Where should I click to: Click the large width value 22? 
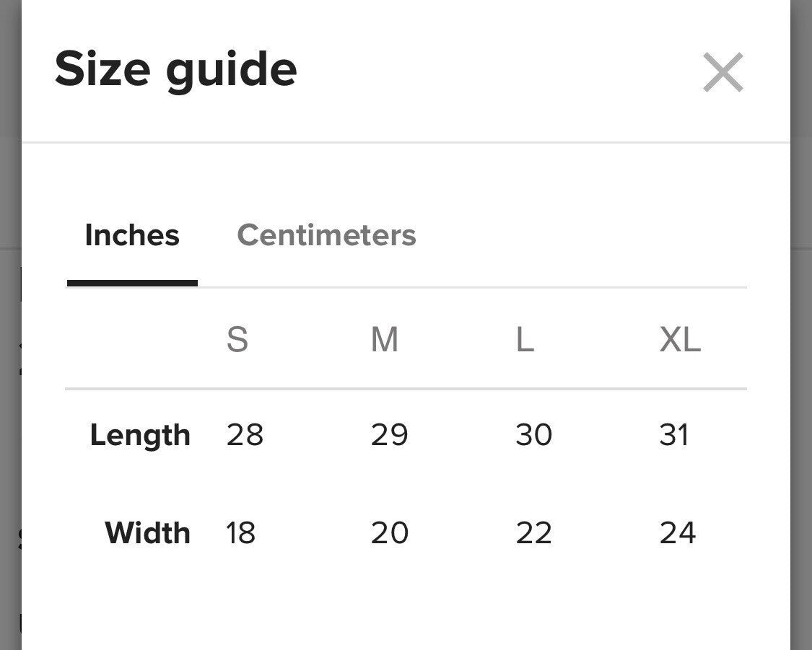(x=533, y=533)
